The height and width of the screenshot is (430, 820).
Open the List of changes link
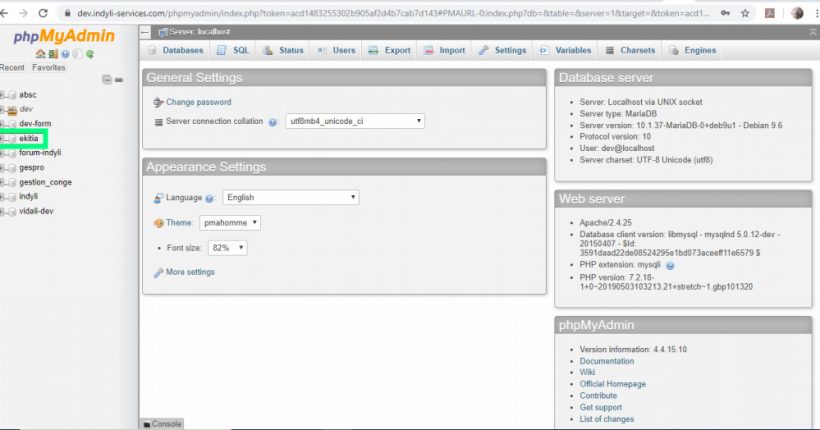607,419
